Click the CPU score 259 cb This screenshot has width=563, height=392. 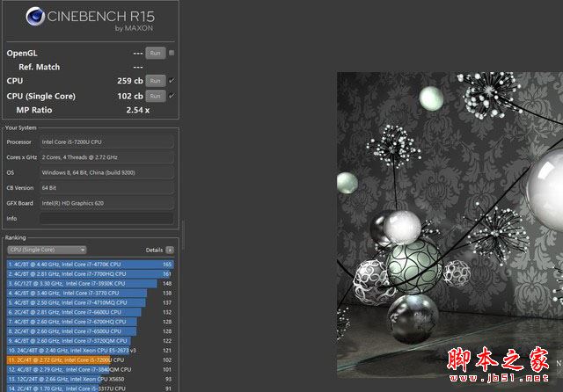(130, 81)
